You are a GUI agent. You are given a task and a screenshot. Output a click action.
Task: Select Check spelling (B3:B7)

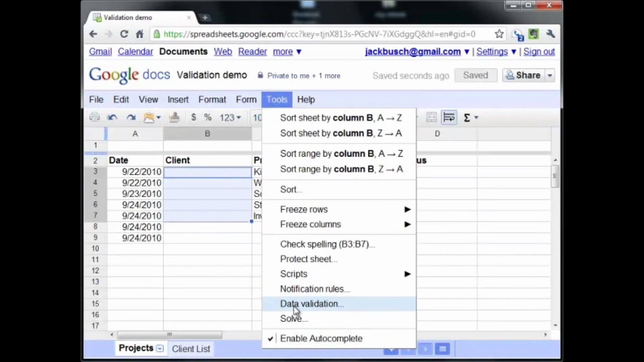click(x=340, y=244)
